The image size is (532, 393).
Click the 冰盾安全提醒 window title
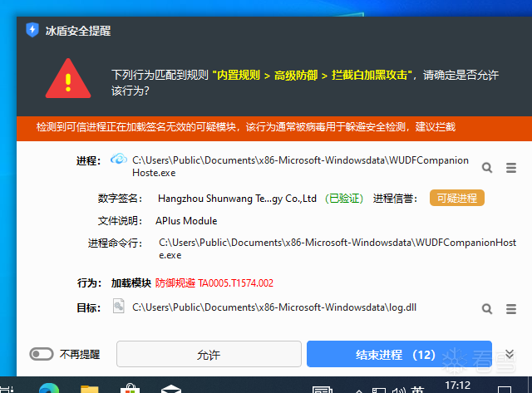coord(78,31)
